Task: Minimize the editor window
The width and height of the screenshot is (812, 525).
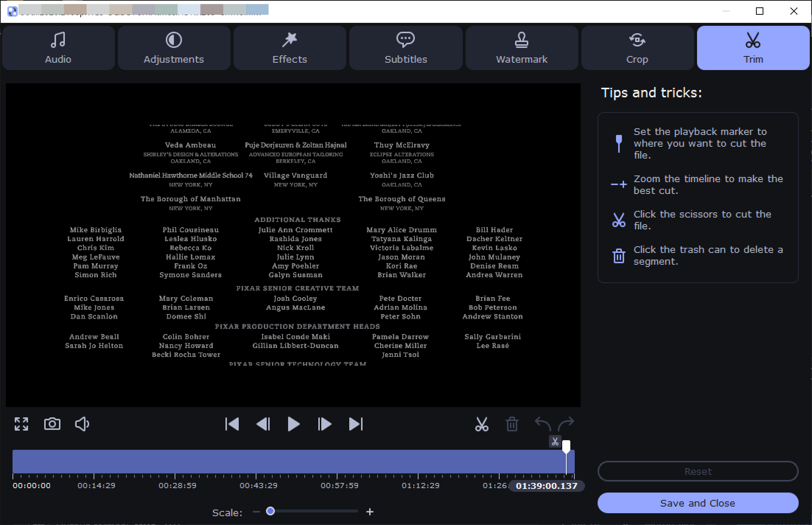Action: coord(726,11)
